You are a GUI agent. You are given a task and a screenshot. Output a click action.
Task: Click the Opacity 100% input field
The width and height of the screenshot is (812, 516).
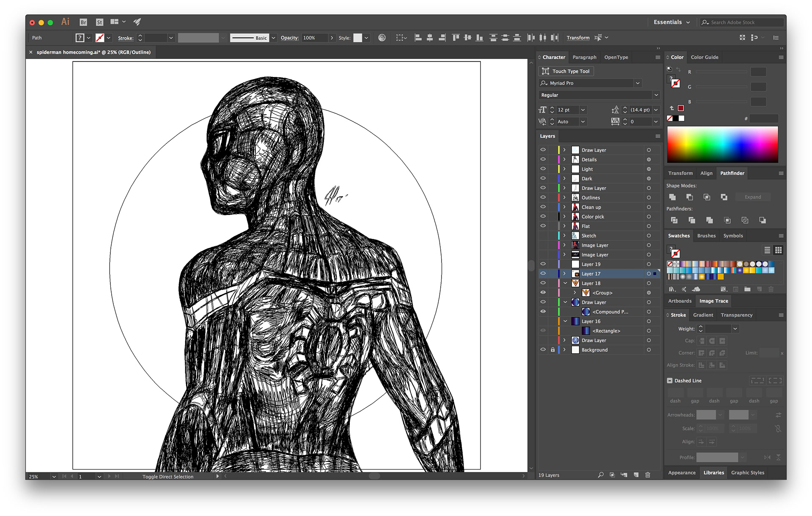point(314,38)
